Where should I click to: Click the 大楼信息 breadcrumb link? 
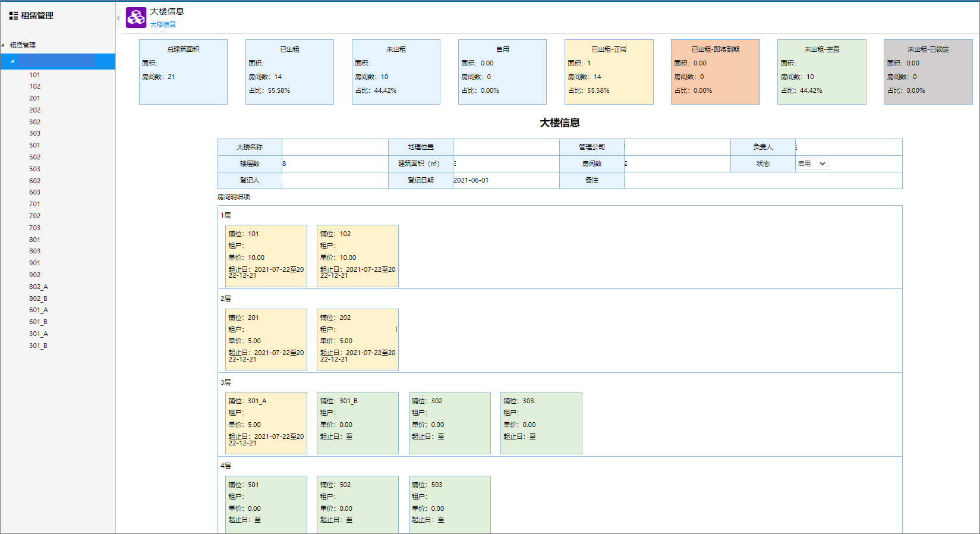click(163, 24)
